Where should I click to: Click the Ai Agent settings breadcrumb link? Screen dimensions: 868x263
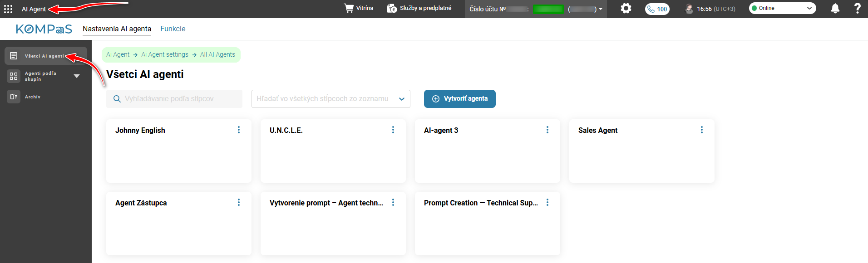[165, 54]
